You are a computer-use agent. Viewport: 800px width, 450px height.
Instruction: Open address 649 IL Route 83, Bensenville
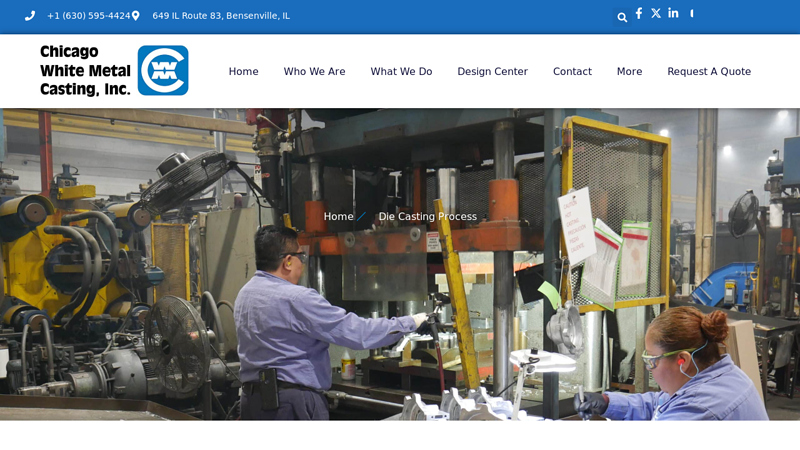(x=221, y=16)
